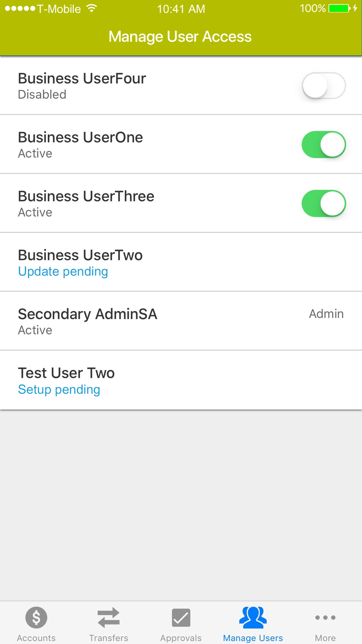Tap the cellular signal dots

(20, 8)
